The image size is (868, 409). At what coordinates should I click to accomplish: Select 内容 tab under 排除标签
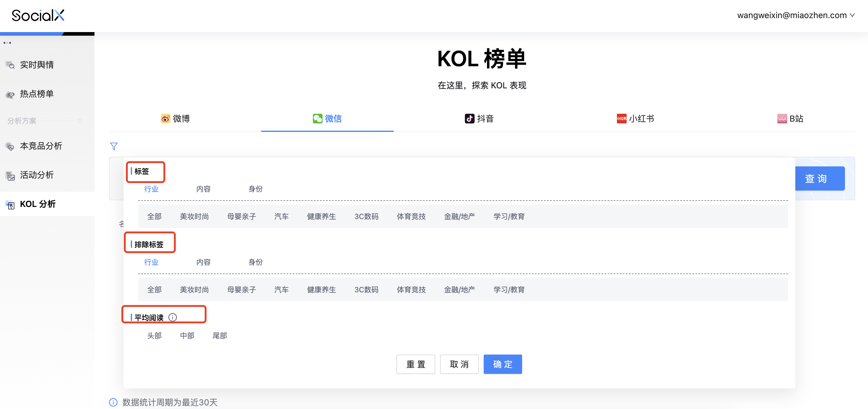coord(204,262)
